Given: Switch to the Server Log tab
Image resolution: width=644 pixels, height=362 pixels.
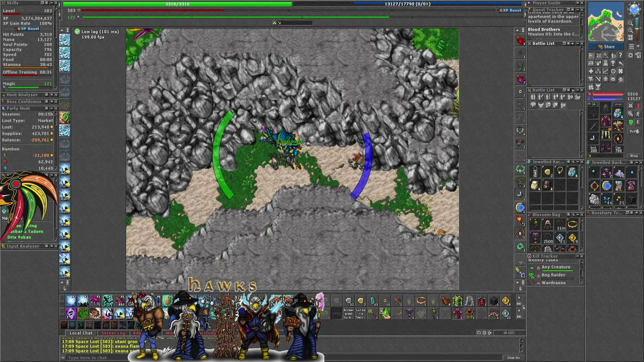Looking at the screenshot, I should (x=113, y=333).
